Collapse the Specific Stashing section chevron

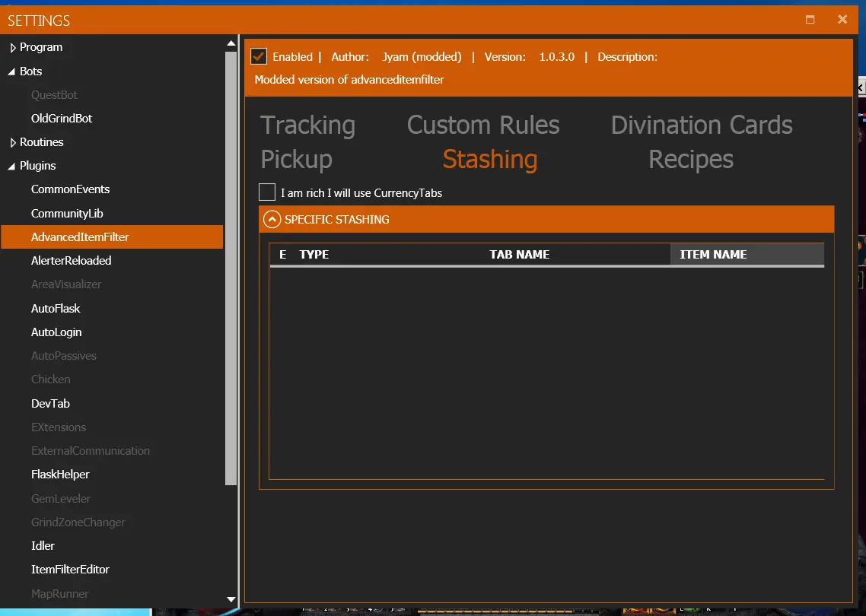(272, 220)
